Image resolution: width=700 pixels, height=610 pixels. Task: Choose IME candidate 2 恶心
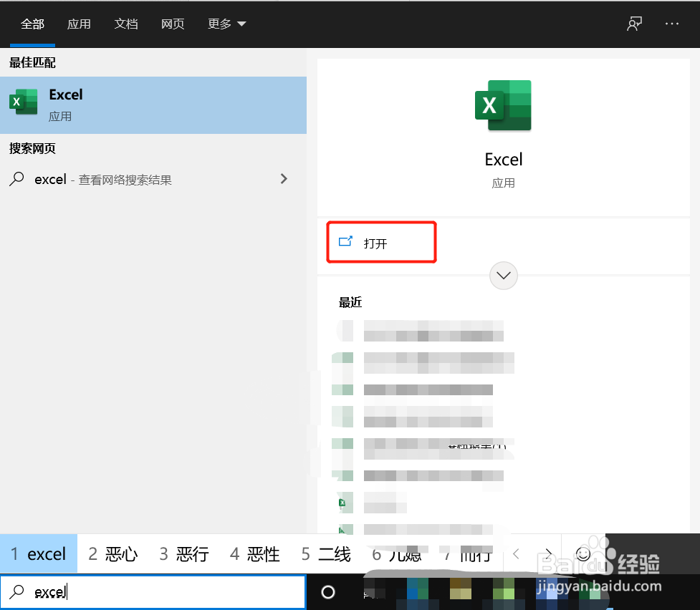(x=113, y=553)
